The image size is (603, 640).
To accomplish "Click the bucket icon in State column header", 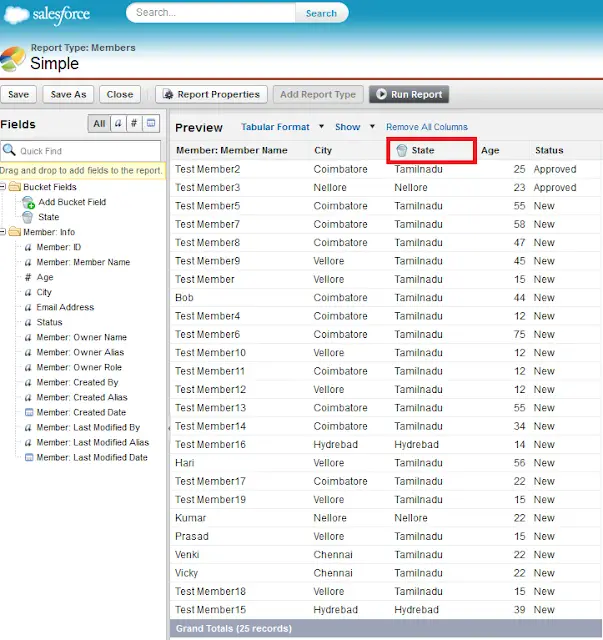I will tap(402, 150).
